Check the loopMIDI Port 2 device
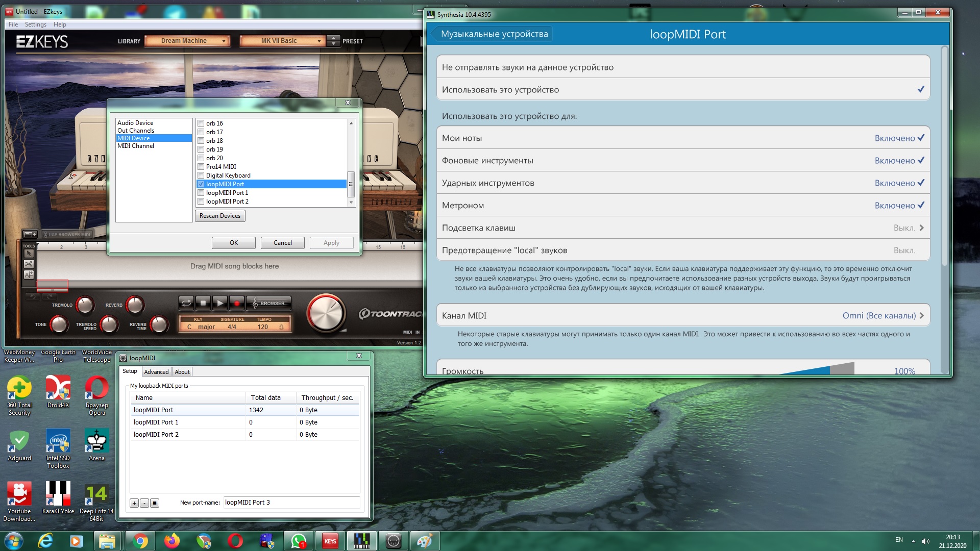Screen dimensions: 980x551 (x=201, y=202)
